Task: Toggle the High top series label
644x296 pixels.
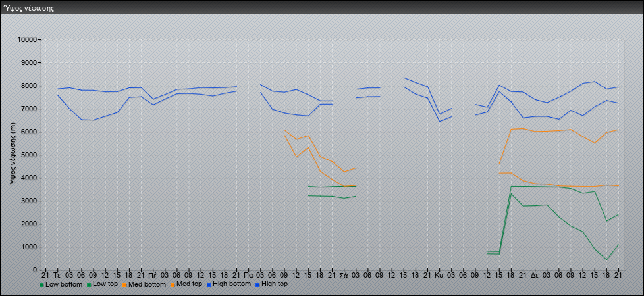Action: tap(273, 285)
